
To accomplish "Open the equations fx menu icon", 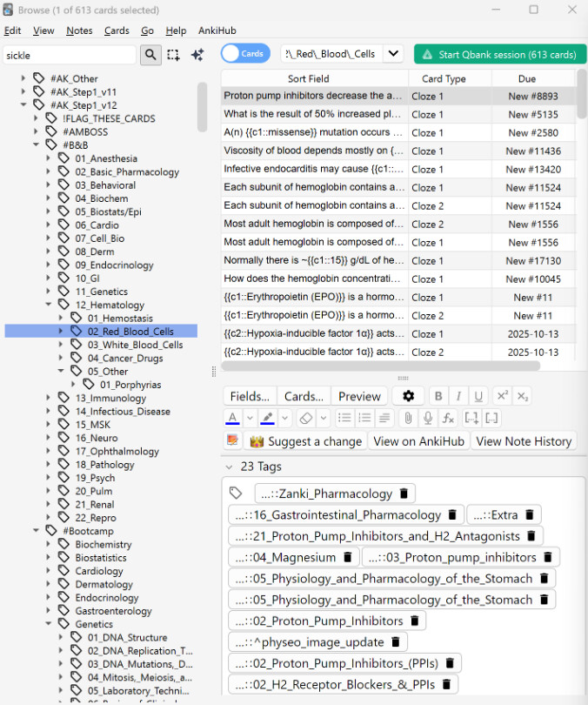I will pyautogui.click(x=448, y=419).
